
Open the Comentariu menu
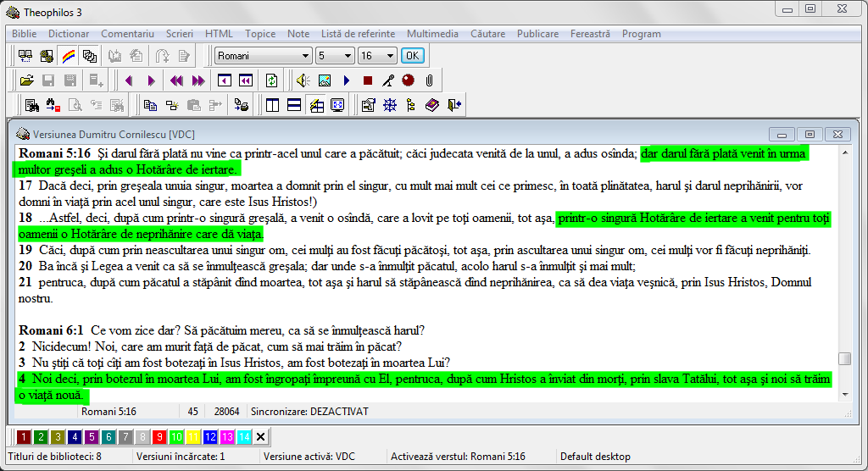127,34
